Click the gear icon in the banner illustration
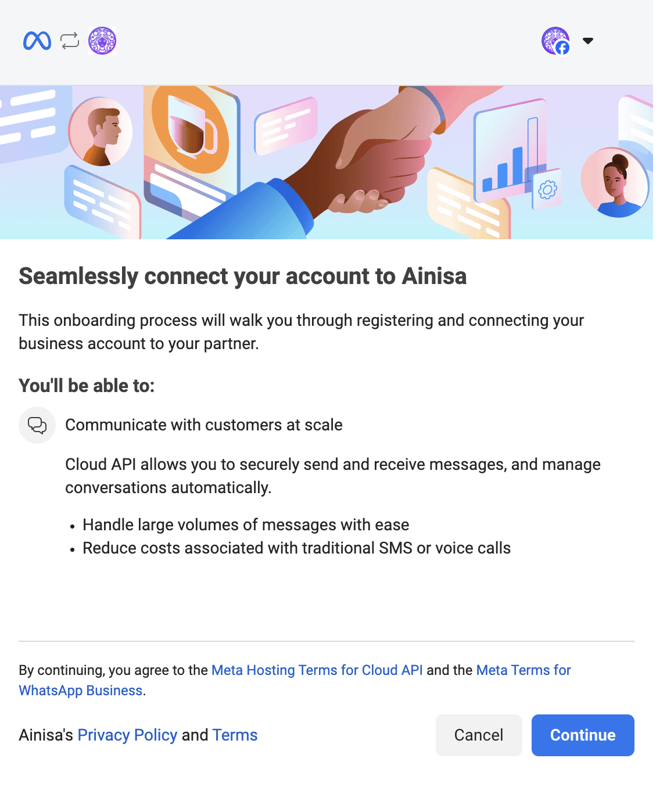Image resolution: width=667 pixels, height=812 pixels. (x=547, y=189)
